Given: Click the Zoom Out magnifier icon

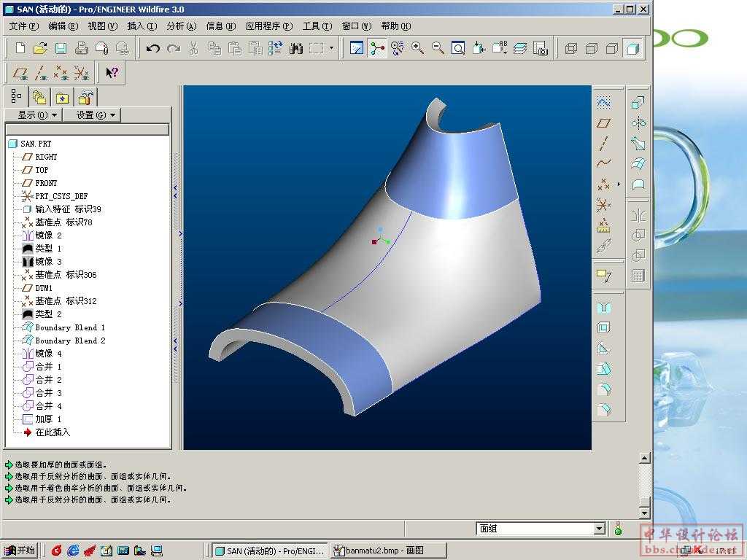Looking at the screenshot, I should [x=438, y=48].
